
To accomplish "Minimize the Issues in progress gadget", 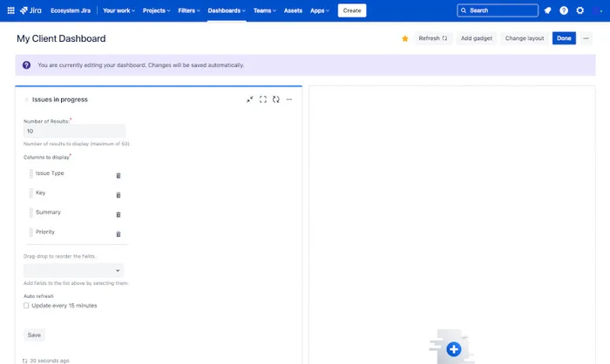I will (250, 99).
